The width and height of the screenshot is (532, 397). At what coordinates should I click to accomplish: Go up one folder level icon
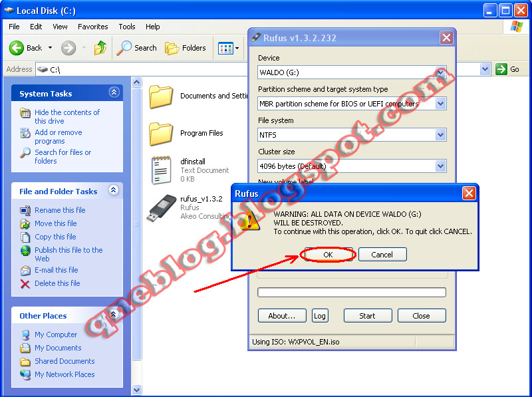pos(100,48)
